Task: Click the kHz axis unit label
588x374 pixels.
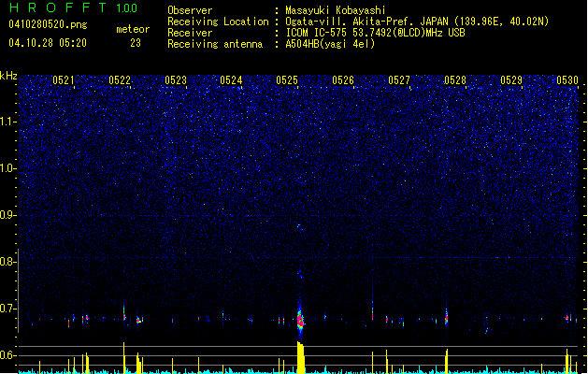Action: (x=8, y=76)
